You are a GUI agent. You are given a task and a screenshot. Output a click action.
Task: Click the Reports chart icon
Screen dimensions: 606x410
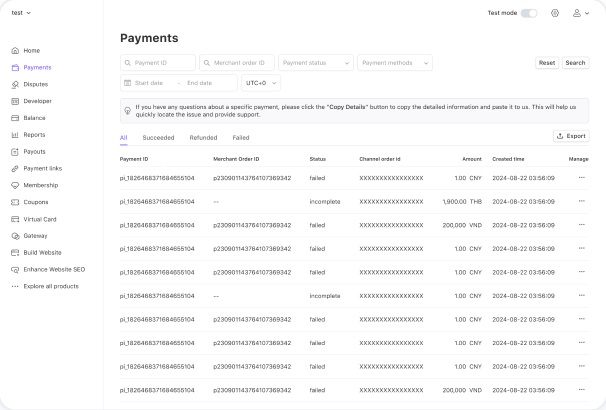15,135
